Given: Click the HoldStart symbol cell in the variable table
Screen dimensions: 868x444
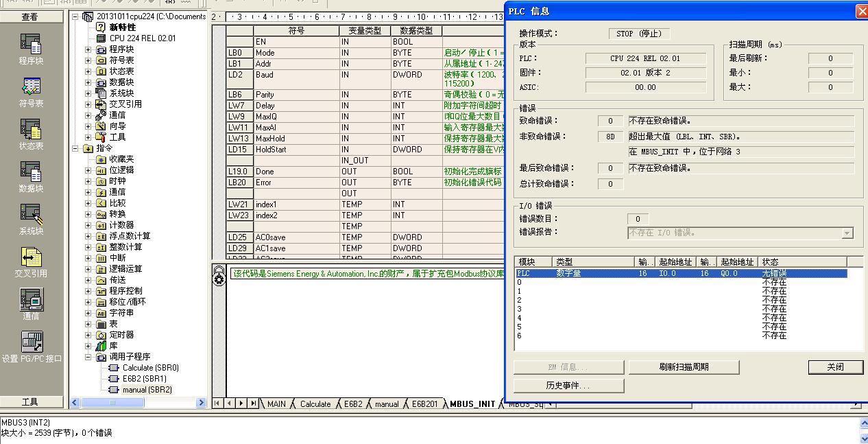Looking at the screenshot, I should coord(296,150).
